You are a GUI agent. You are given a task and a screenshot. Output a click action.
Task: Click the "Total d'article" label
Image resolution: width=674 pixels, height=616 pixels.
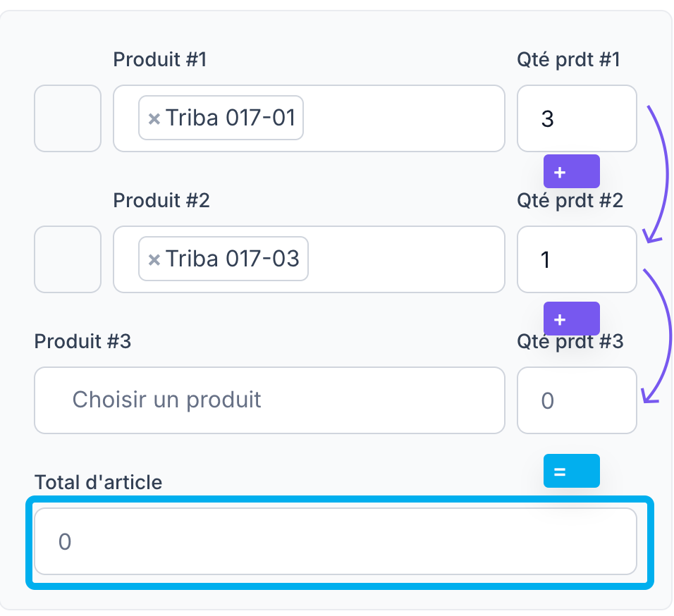(98, 482)
